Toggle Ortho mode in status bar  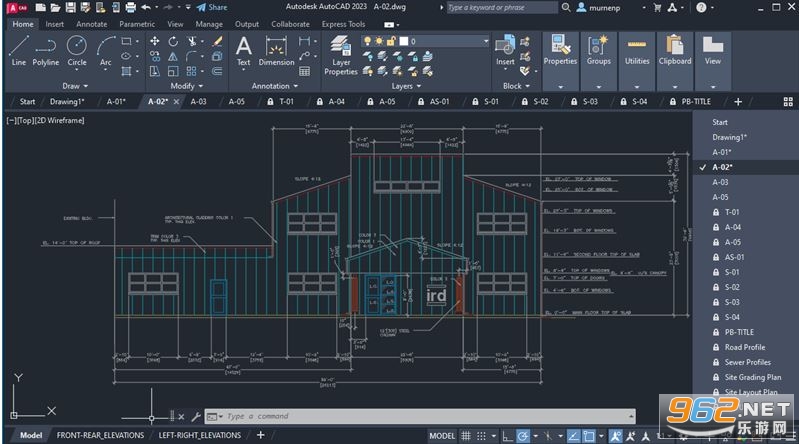pyautogui.click(x=507, y=436)
